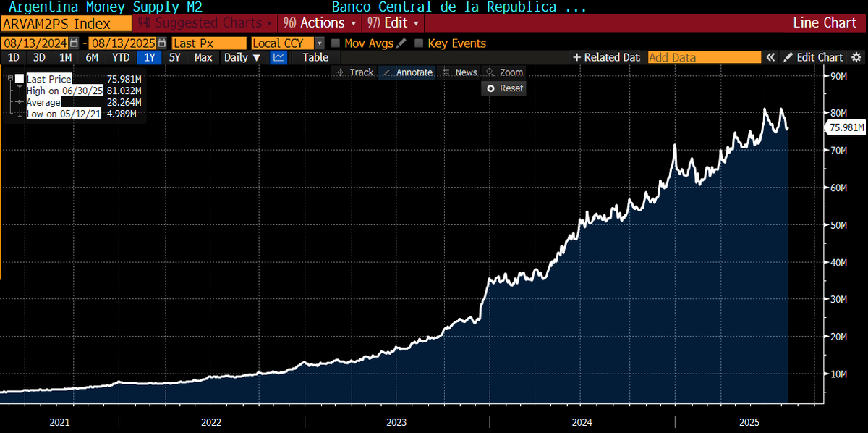Click the line chart style icon

pos(278,57)
